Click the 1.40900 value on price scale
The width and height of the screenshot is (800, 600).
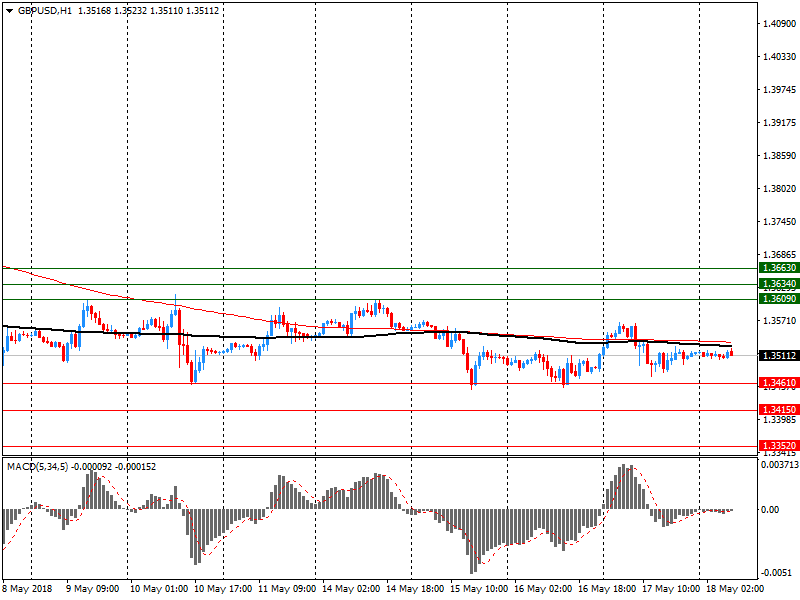click(x=778, y=24)
